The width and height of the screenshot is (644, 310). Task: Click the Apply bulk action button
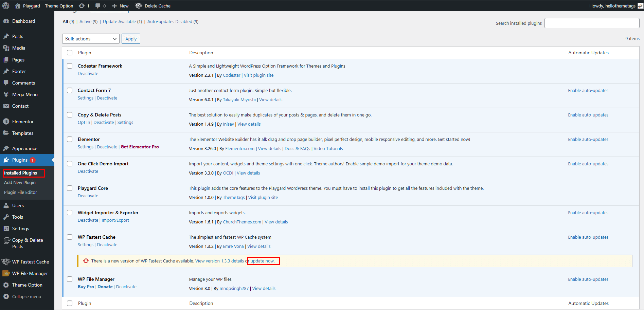pos(131,39)
